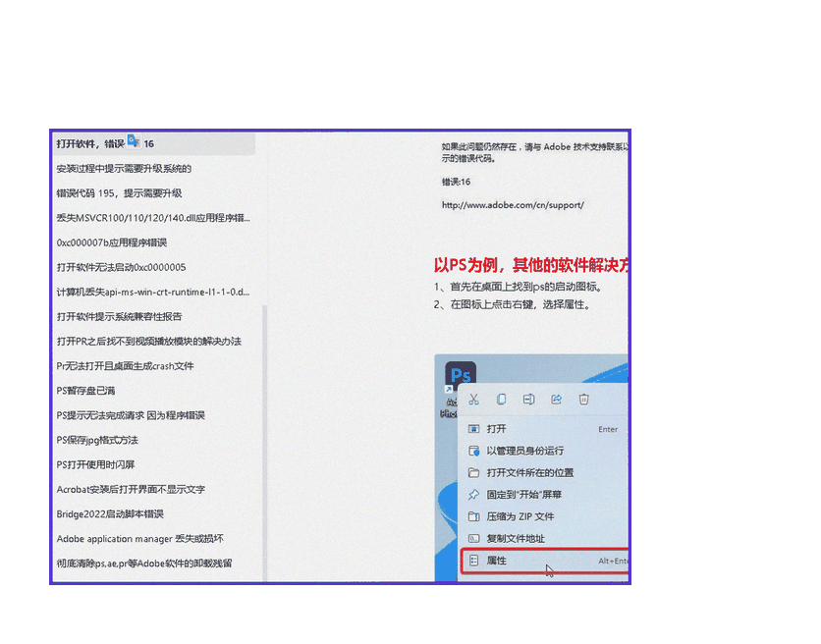The height and width of the screenshot is (644, 821).
Task: Choose 压缩为 ZIP 文件 menu entry
Action: (x=543, y=516)
